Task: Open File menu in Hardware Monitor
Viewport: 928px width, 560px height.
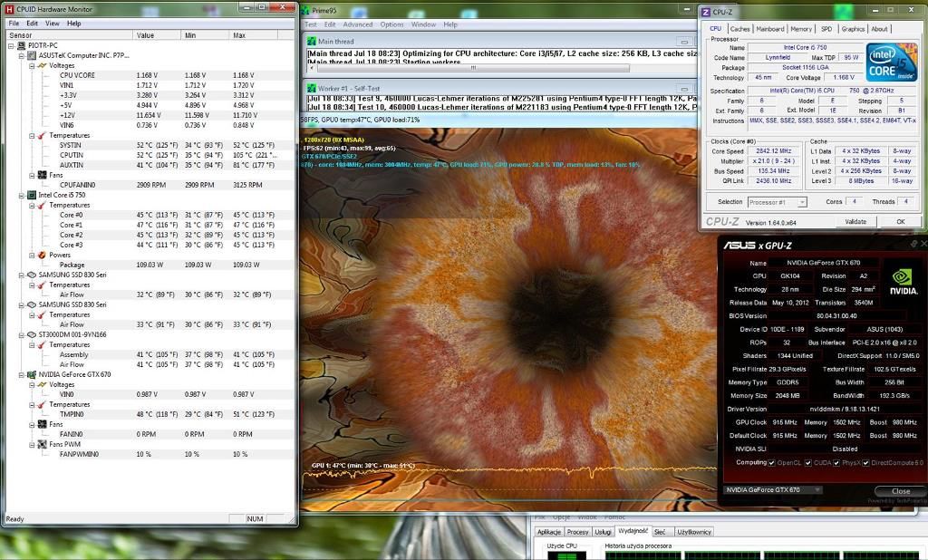Action: click(14, 23)
